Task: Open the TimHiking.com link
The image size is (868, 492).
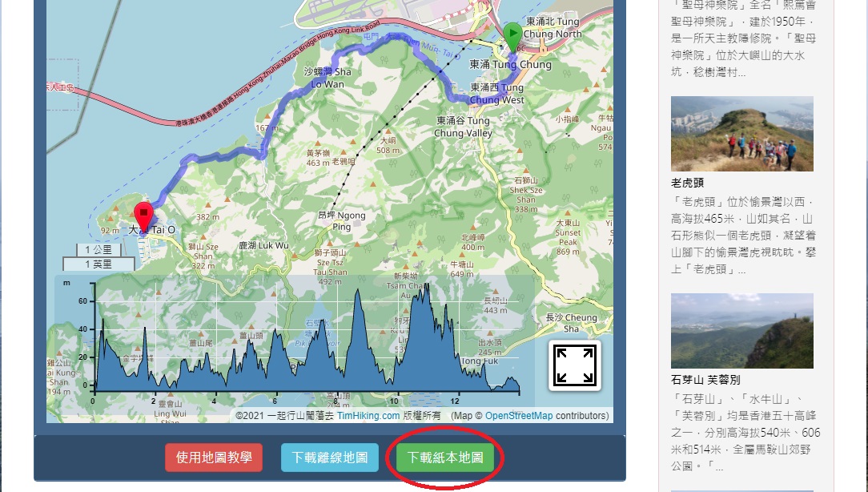Action: (x=368, y=416)
